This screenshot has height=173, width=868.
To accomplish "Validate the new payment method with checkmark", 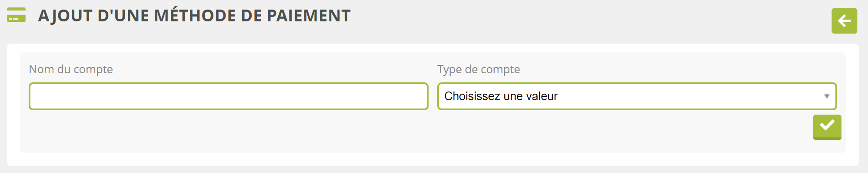I will click(x=827, y=127).
